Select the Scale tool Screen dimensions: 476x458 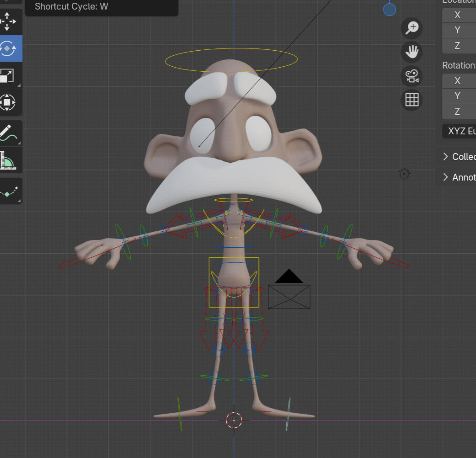[x=8, y=75]
